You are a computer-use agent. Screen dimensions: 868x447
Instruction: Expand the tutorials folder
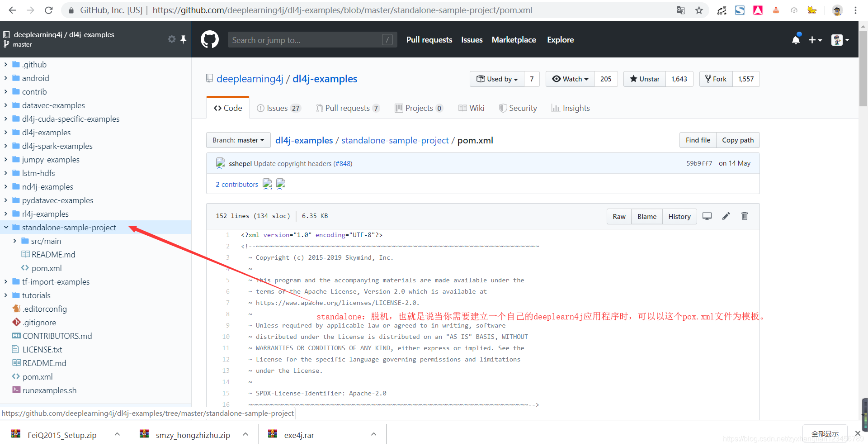[x=5, y=295]
